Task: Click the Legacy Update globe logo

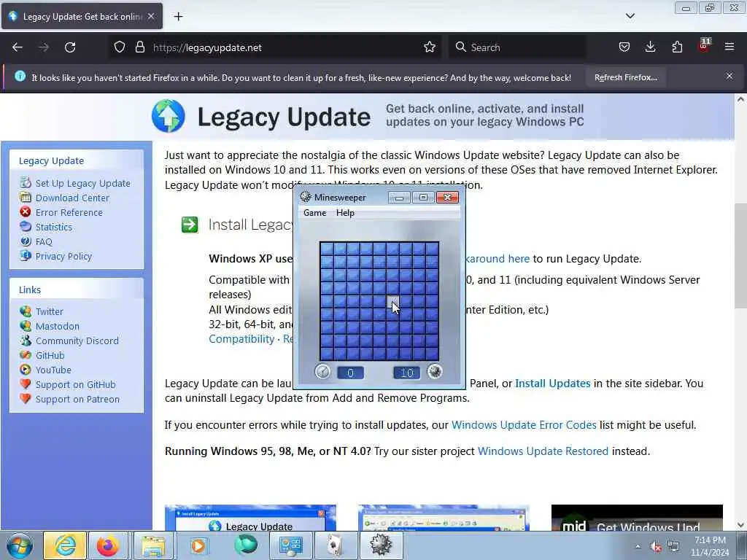Action: [169, 116]
